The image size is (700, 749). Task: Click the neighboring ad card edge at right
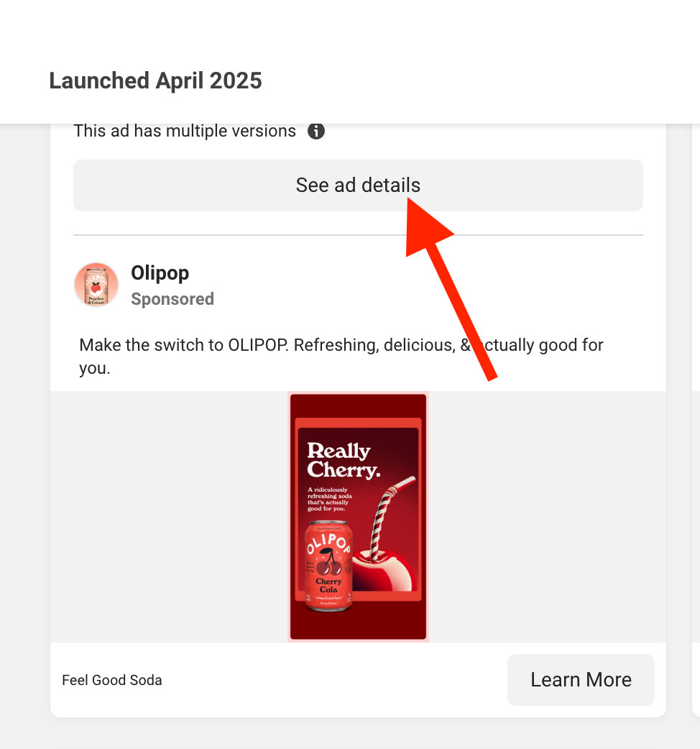[x=696, y=421]
